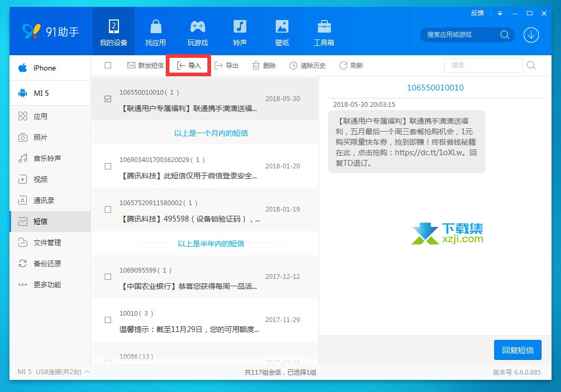Click the message bubble with the dc.tt link
The height and width of the screenshot is (392, 561).
[407, 142]
